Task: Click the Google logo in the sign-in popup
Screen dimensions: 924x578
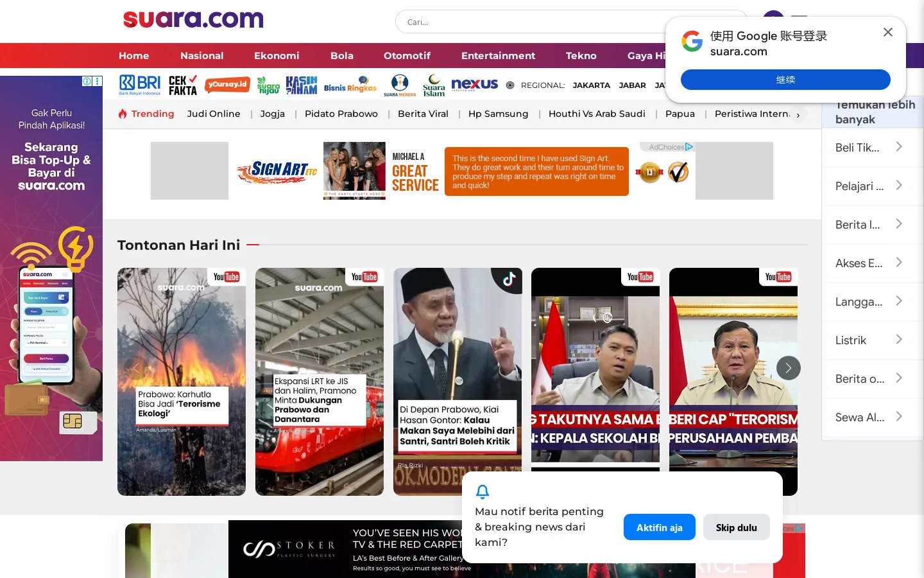Action: click(x=692, y=41)
